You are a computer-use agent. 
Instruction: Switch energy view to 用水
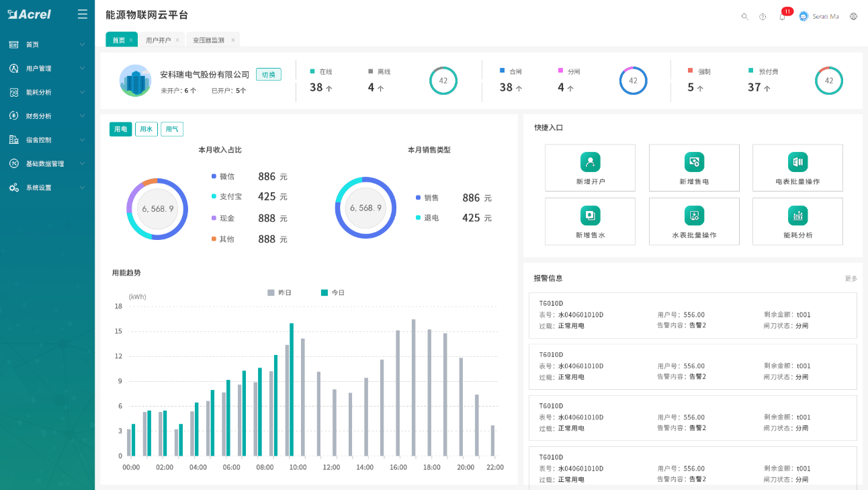coord(146,129)
